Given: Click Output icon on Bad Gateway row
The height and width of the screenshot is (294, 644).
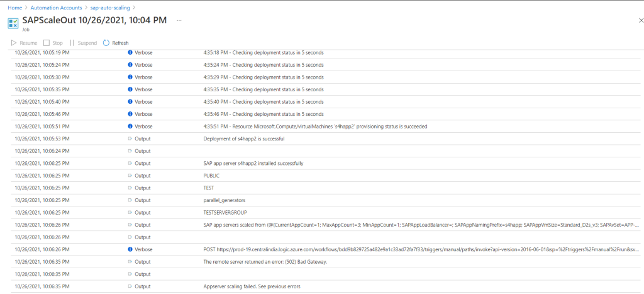Looking at the screenshot, I should (130, 261).
